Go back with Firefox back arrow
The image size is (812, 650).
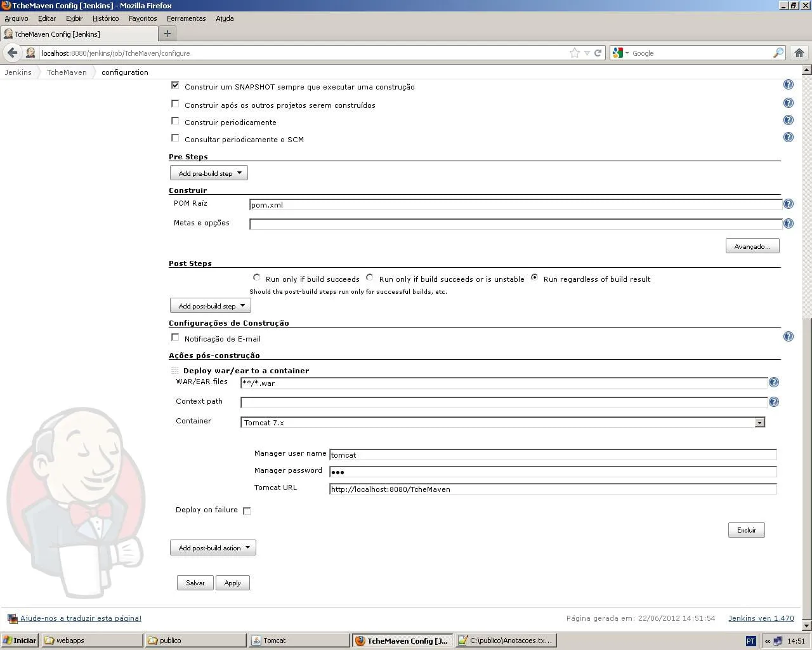(x=12, y=53)
